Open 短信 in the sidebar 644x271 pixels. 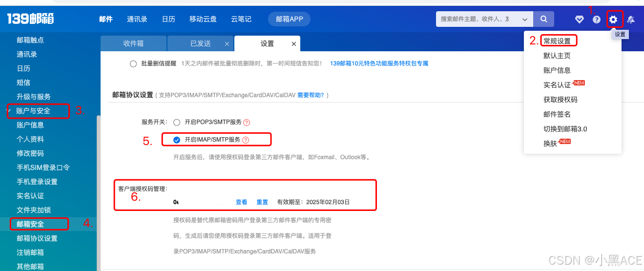pyautogui.click(x=23, y=83)
